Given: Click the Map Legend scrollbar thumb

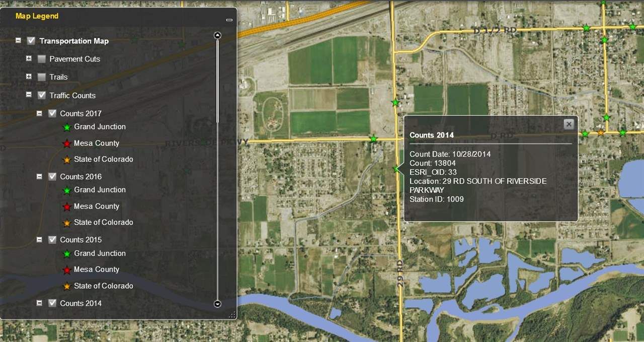Looking at the screenshot, I should 217,81.
